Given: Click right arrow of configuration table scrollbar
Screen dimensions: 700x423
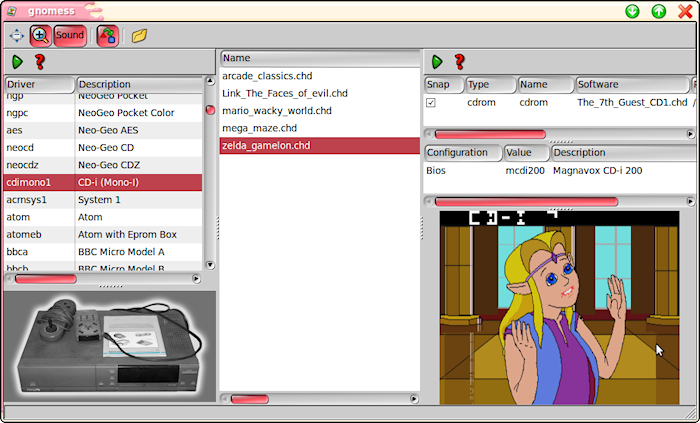Looking at the screenshot, I should pyautogui.click(x=690, y=202).
